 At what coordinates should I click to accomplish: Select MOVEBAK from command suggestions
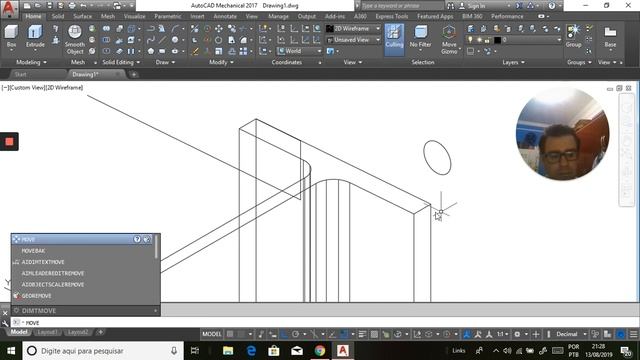[x=33, y=251]
